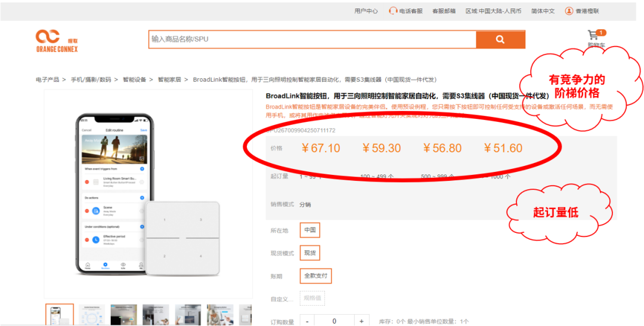Select the 全款支付 payment term option

316,275
